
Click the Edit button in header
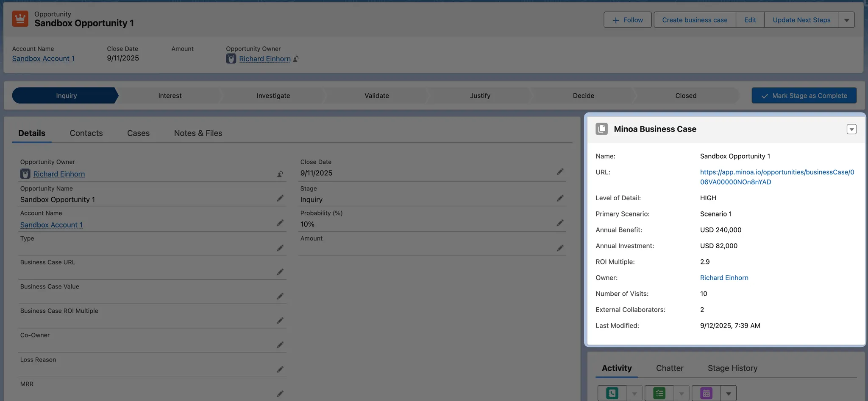[x=750, y=20]
